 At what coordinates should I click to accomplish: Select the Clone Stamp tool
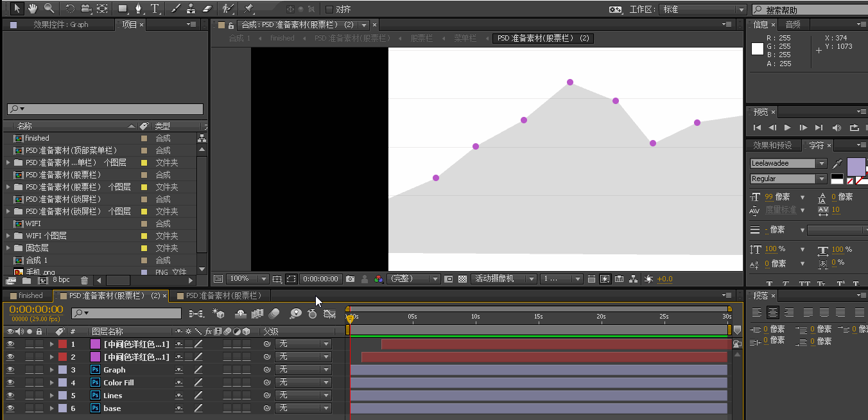coord(191,8)
